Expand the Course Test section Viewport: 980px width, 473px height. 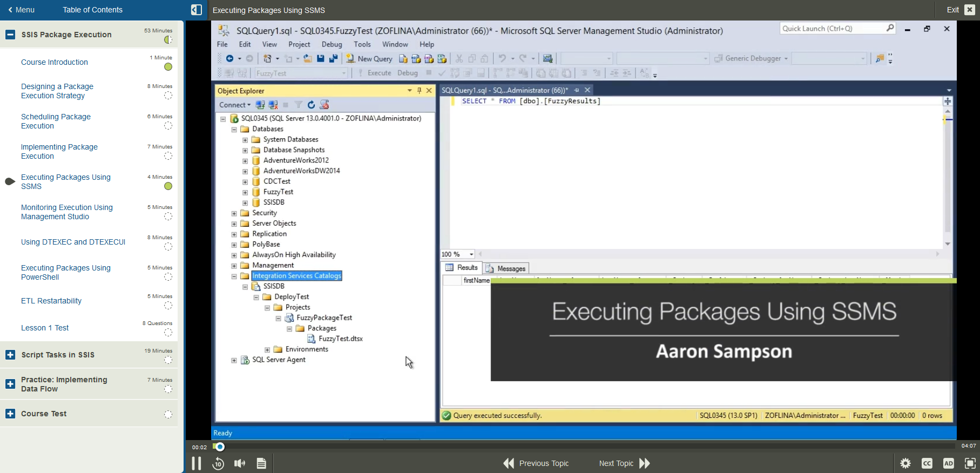(x=10, y=414)
